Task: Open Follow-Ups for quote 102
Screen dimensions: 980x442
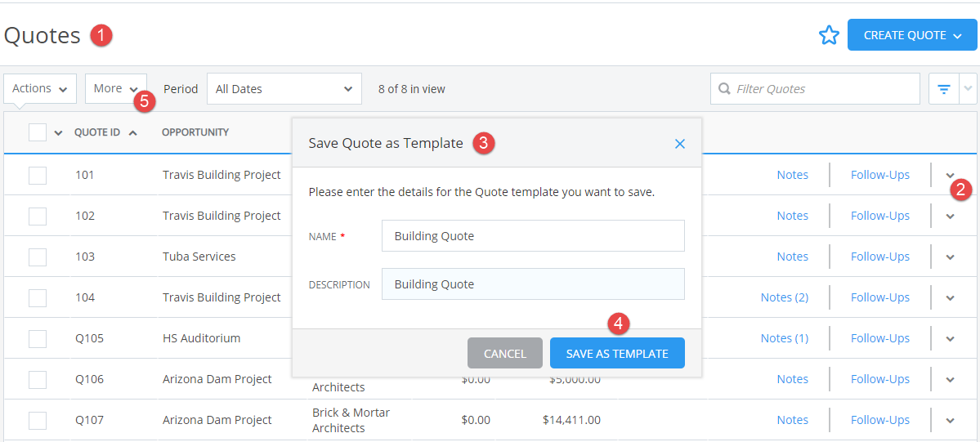Action: coord(880,216)
